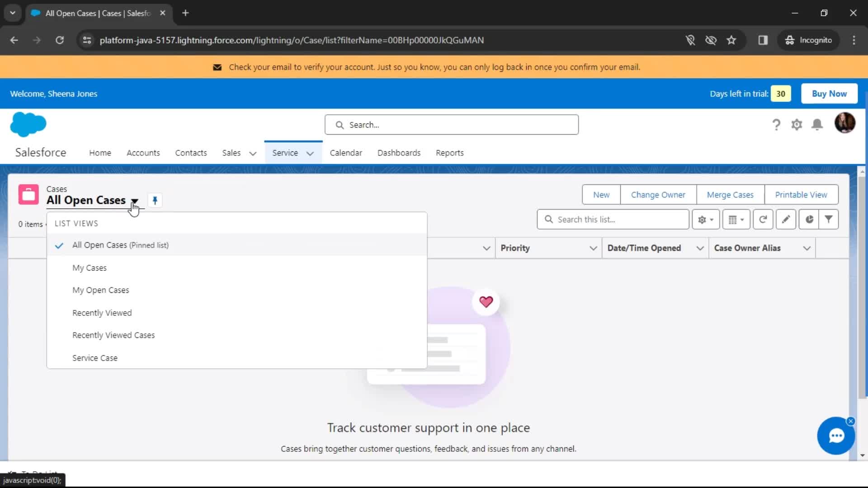Click the Merge Cases button
The width and height of the screenshot is (868, 488).
(x=730, y=195)
